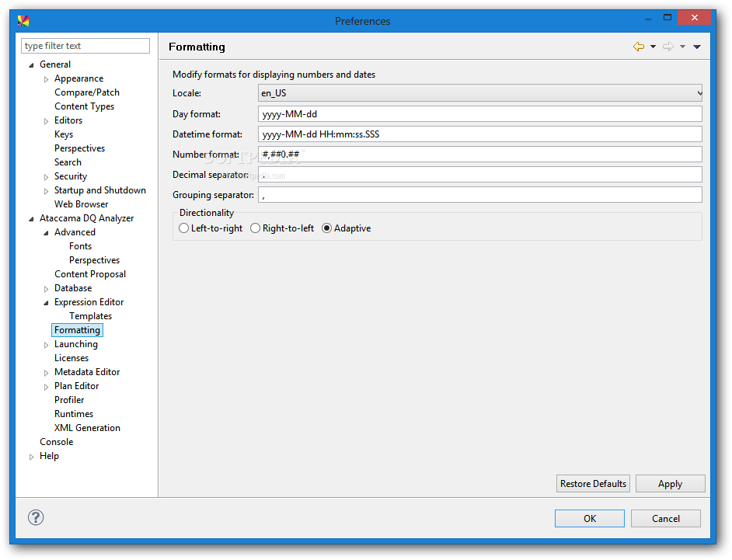This screenshot has height=560, width=732.
Task: Expand the Metadata Editor node
Action: click(x=46, y=374)
